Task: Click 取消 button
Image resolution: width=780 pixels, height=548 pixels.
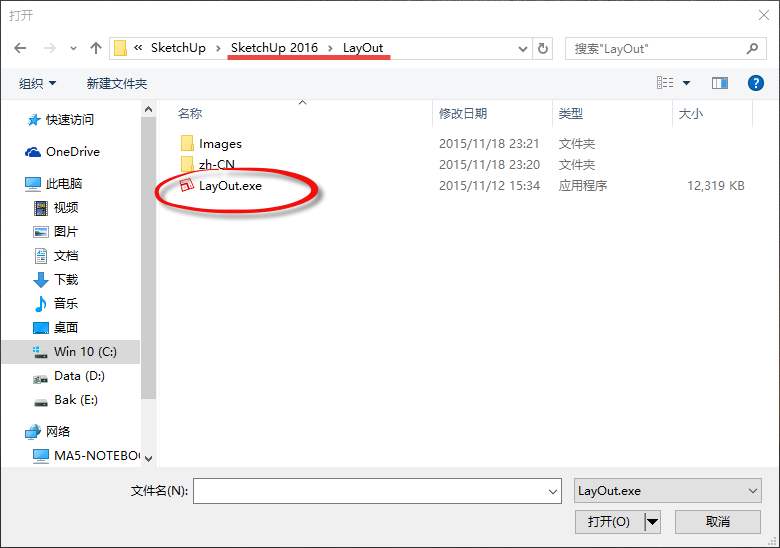Action: tap(718, 522)
